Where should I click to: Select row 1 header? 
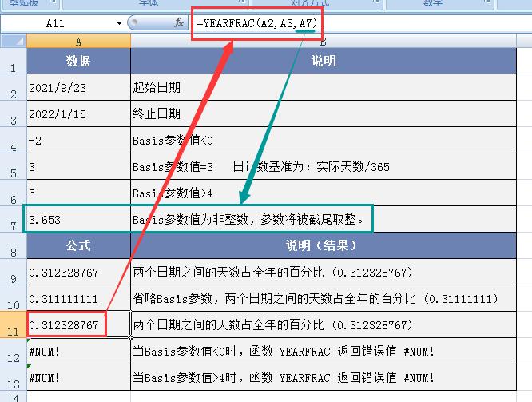pos(14,61)
